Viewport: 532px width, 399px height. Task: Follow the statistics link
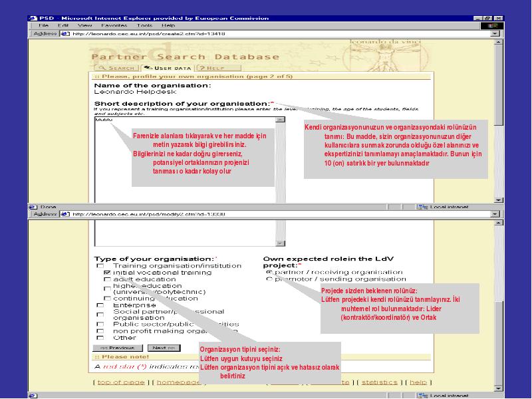(x=379, y=382)
